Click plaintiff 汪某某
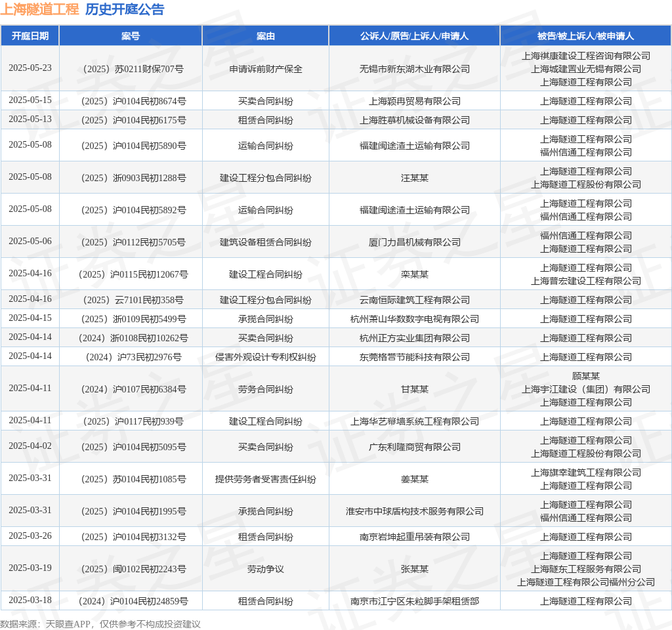 coord(415,178)
